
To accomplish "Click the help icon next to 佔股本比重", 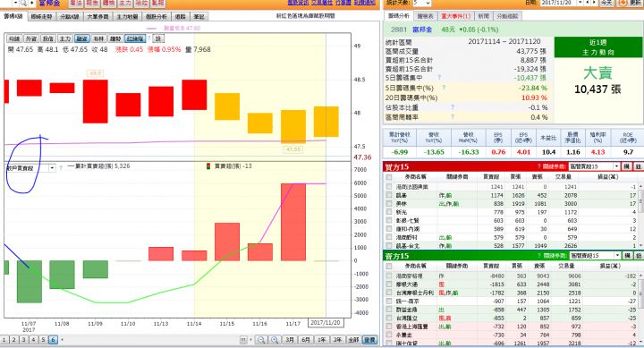I will pos(453,106).
